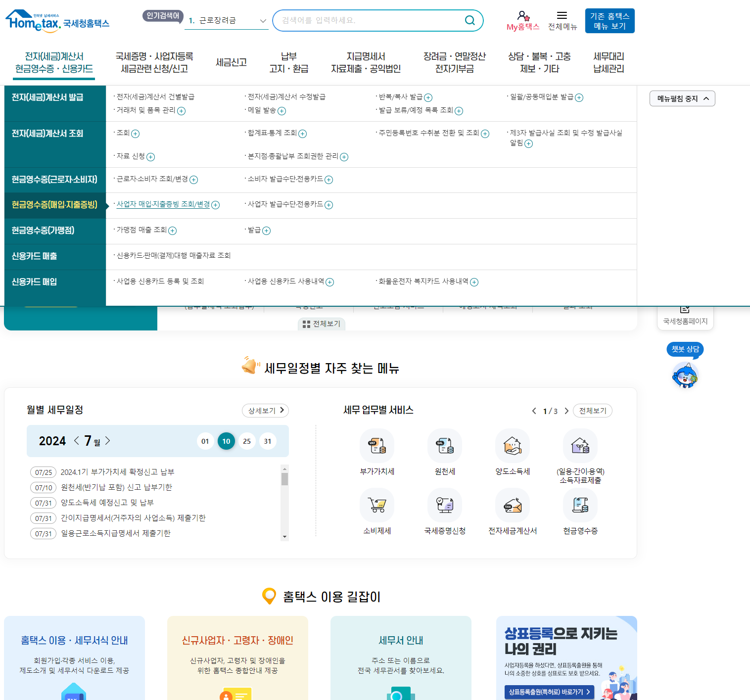
Task: Click 기존 홈택스 메뉴 보기 button
Action: click(x=609, y=21)
